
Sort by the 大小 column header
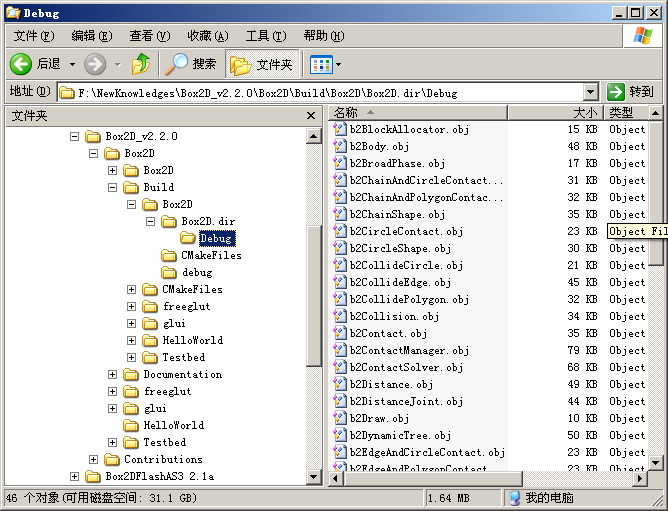[556, 113]
